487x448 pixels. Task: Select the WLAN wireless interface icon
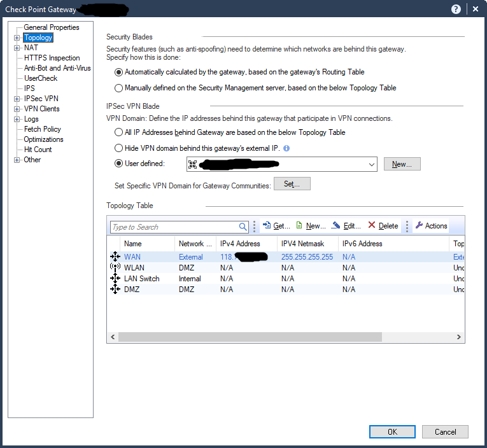(x=115, y=268)
